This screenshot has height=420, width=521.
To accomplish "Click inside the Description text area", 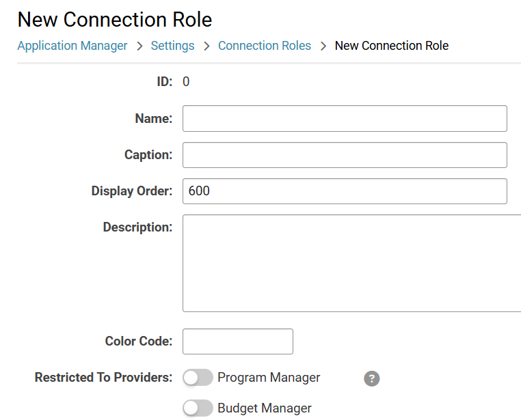I will click(351, 263).
